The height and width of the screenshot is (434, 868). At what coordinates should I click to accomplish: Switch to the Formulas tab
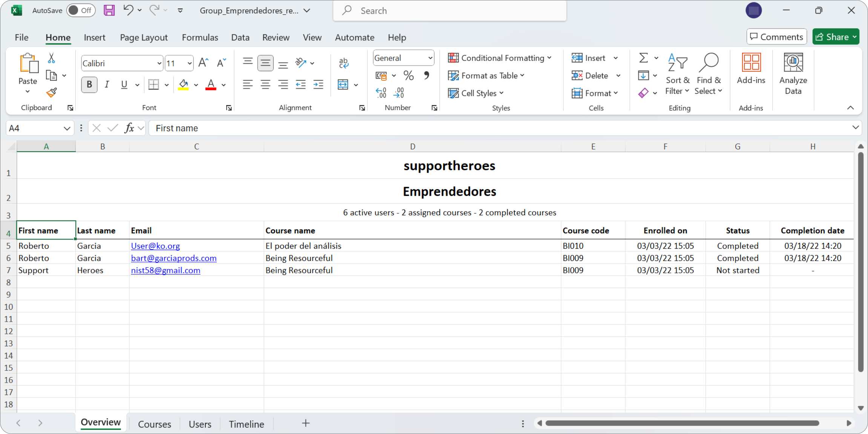[x=200, y=37]
